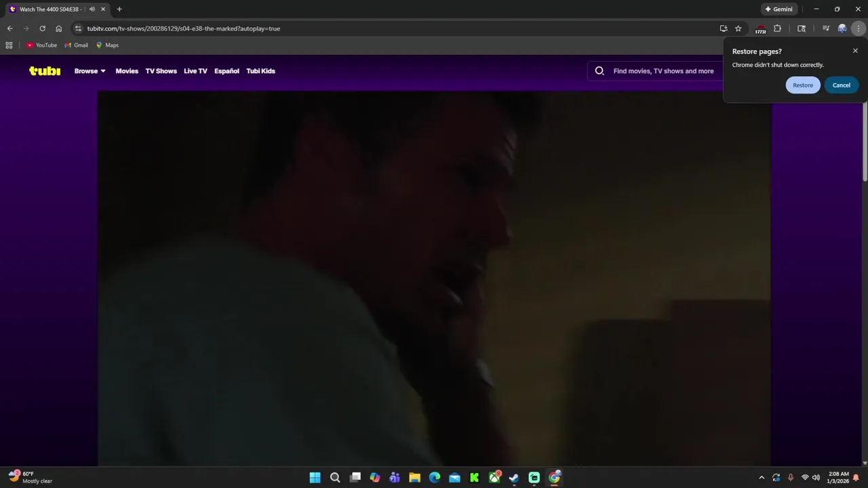
Task: Focus the Find movies search field
Action: [663, 71]
